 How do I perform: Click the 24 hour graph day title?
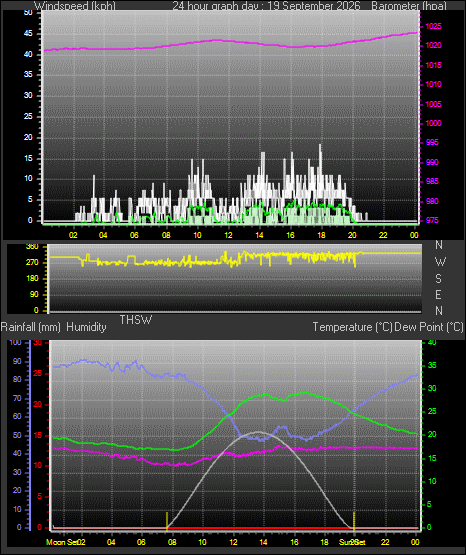pyautogui.click(x=266, y=6)
